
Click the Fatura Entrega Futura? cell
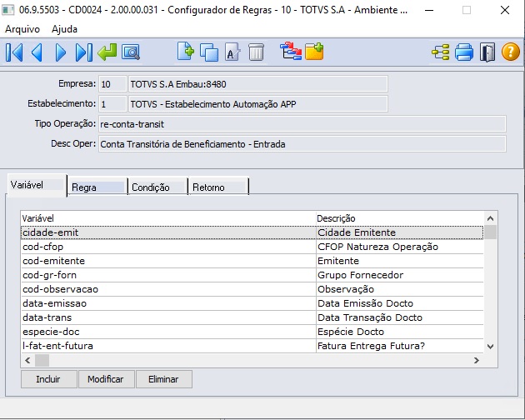pyautogui.click(x=400, y=346)
